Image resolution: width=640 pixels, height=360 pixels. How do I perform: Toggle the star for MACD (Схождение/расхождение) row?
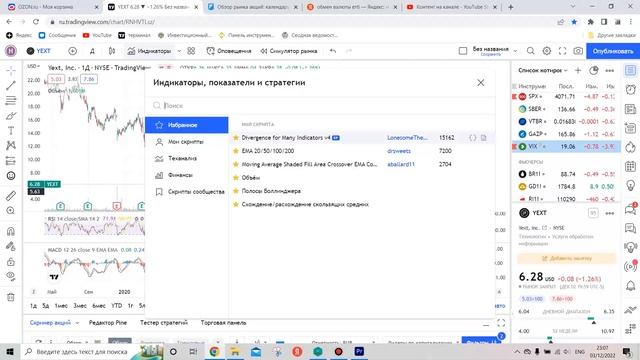[x=236, y=204]
